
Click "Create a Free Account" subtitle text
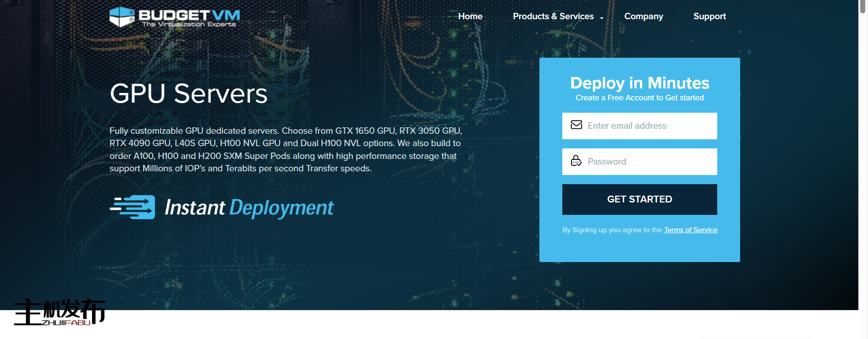click(639, 98)
